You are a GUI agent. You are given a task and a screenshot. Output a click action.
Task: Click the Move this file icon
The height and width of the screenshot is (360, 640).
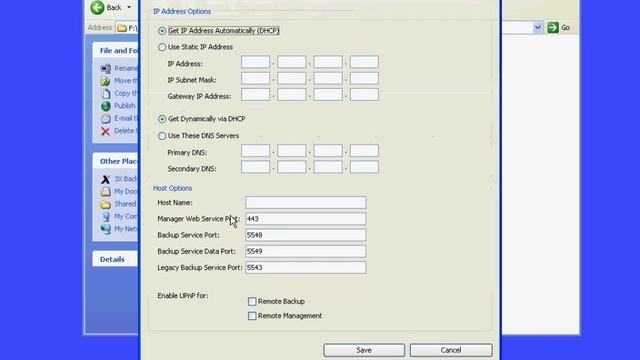point(105,81)
